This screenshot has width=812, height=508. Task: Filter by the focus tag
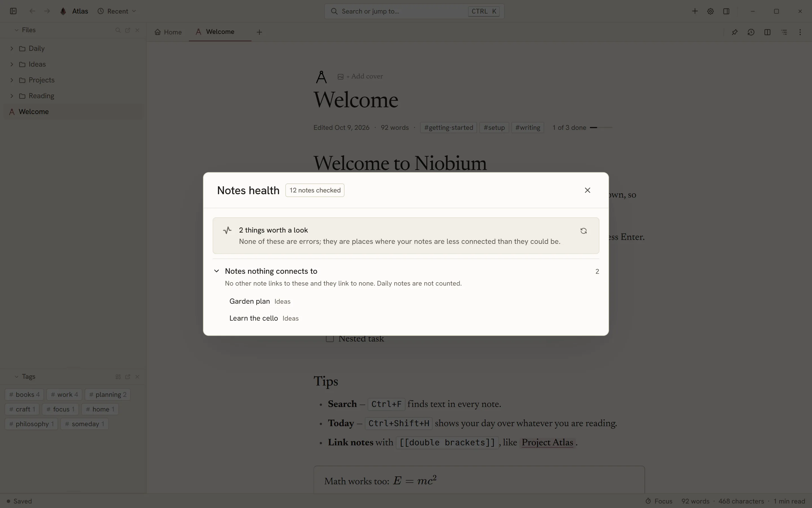(60, 409)
